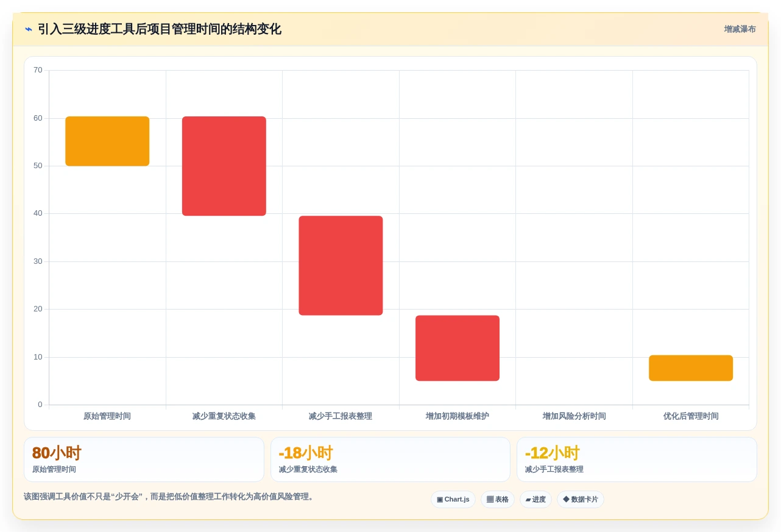Image resolution: width=781 pixels, height=532 pixels.
Task: Click the blue lightning icon beside the title
Action: coord(29,29)
